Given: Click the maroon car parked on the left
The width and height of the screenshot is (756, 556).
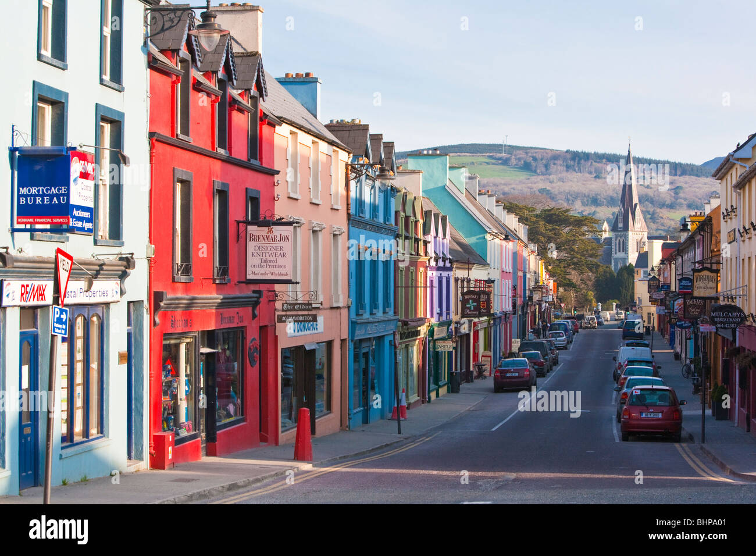Looking at the screenshot, I should [514, 374].
